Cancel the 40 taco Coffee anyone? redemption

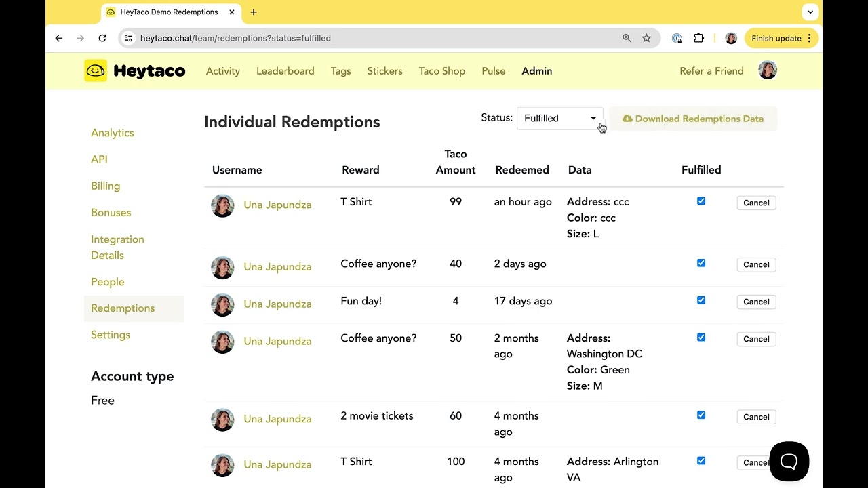click(x=756, y=264)
